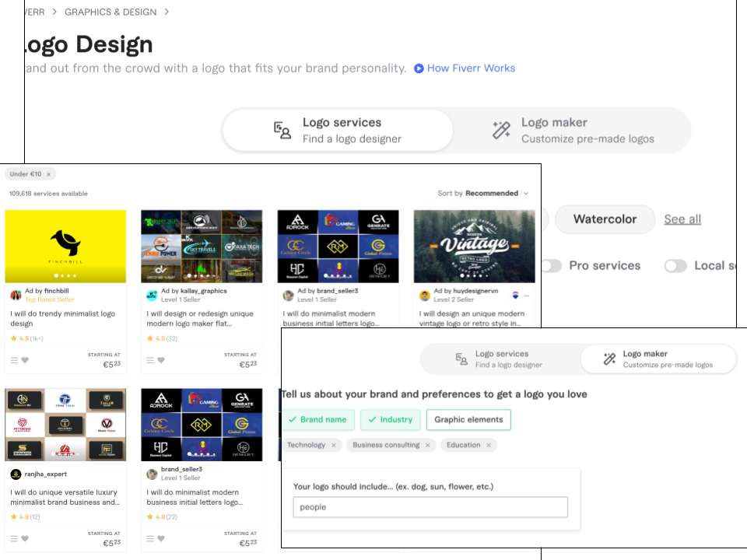Open the Industry step
Viewport: 747px width, 560px height.
pos(390,419)
